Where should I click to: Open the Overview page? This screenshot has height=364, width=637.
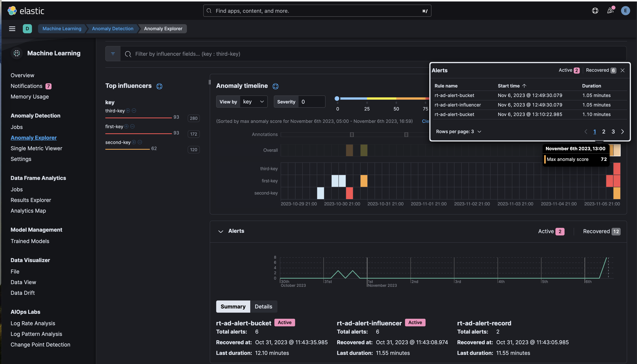[x=22, y=75]
